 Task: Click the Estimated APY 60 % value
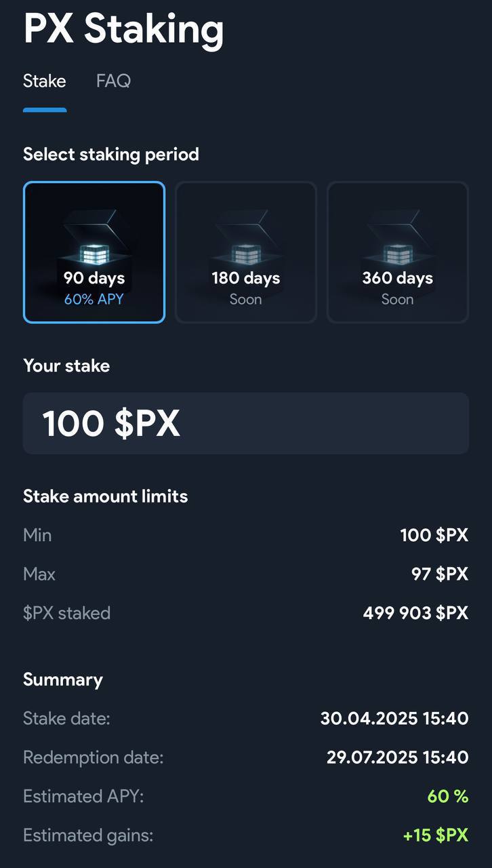(448, 797)
